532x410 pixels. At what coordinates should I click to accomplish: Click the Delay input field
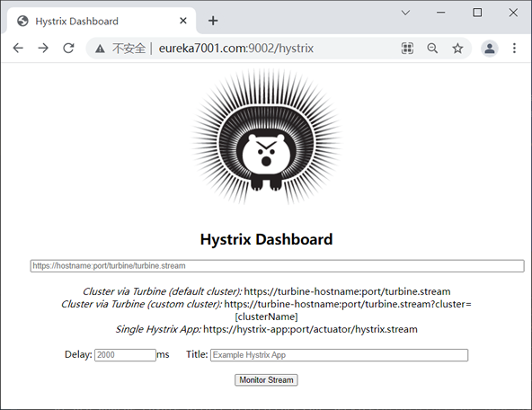pos(125,355)
